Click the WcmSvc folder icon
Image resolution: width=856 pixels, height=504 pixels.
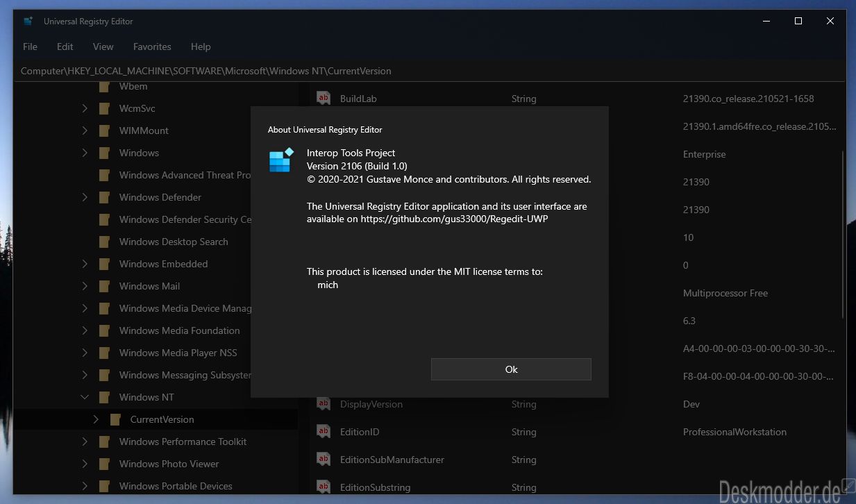coord(104,109)
